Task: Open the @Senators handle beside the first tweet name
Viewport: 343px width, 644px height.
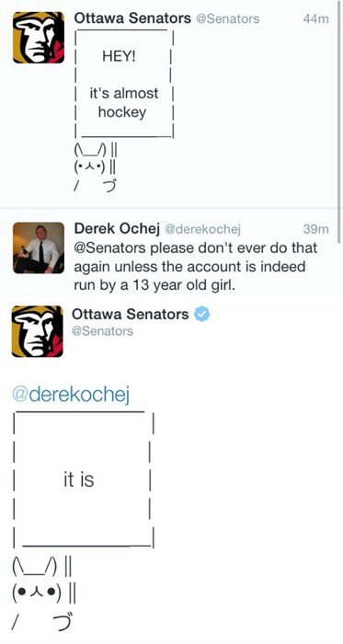Action: (229, 18)
